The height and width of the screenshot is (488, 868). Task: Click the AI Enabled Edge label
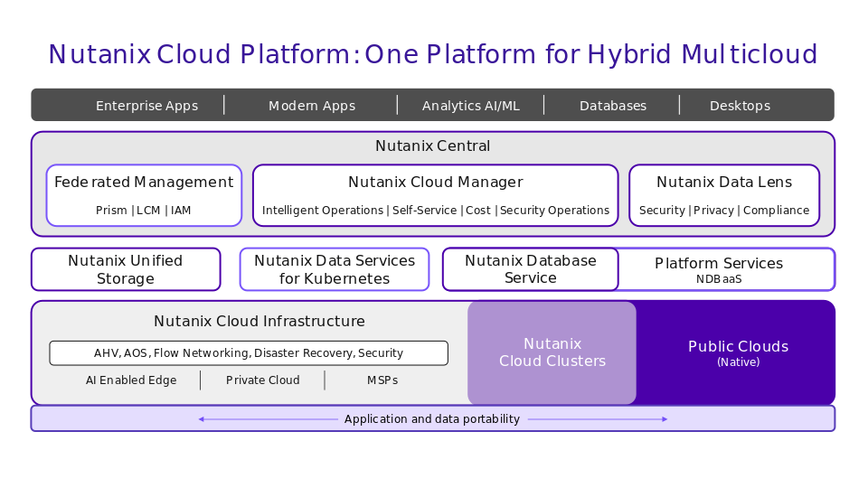point(131,380)
